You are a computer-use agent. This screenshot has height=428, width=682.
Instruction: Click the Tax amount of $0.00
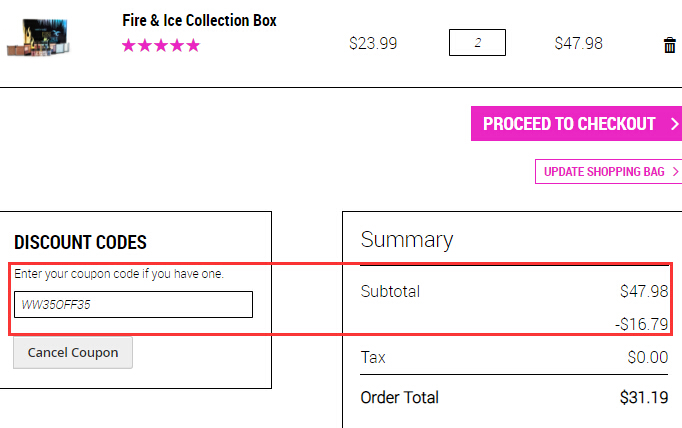pyautogui.click(x=648, y=357)
